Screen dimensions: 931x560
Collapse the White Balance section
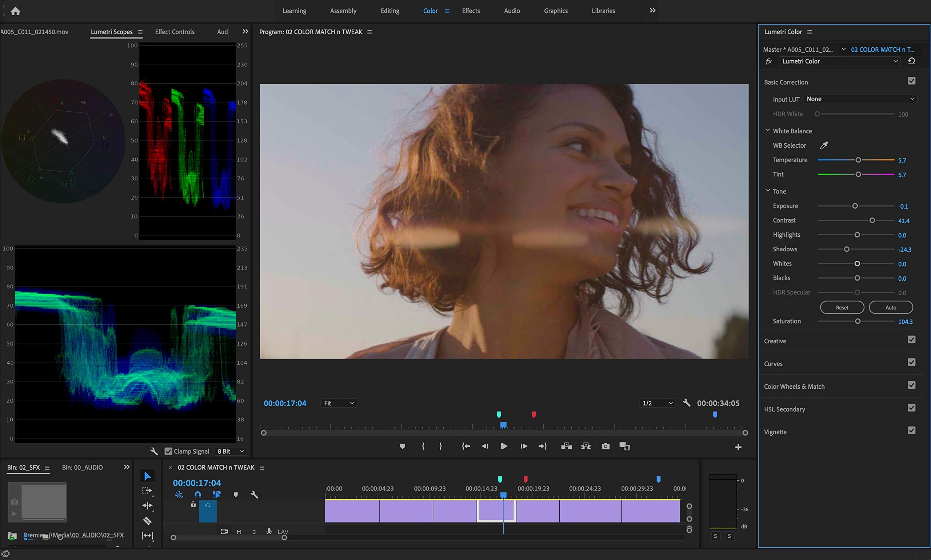point(768,130)
